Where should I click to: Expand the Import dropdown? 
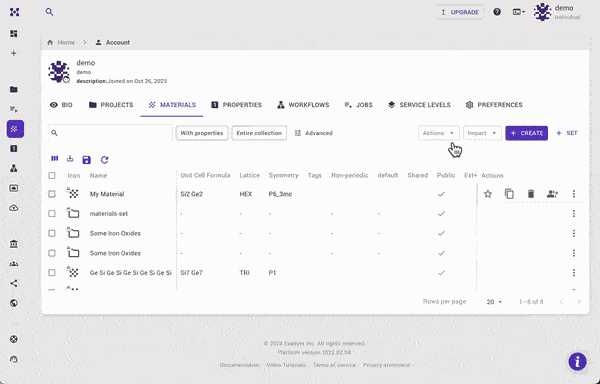point(482,133)
